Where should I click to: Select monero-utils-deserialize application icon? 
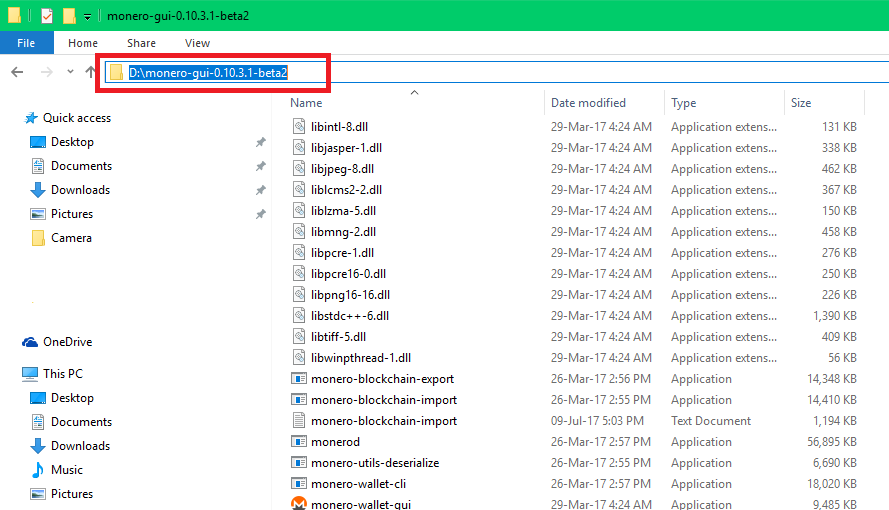(299, 462)
